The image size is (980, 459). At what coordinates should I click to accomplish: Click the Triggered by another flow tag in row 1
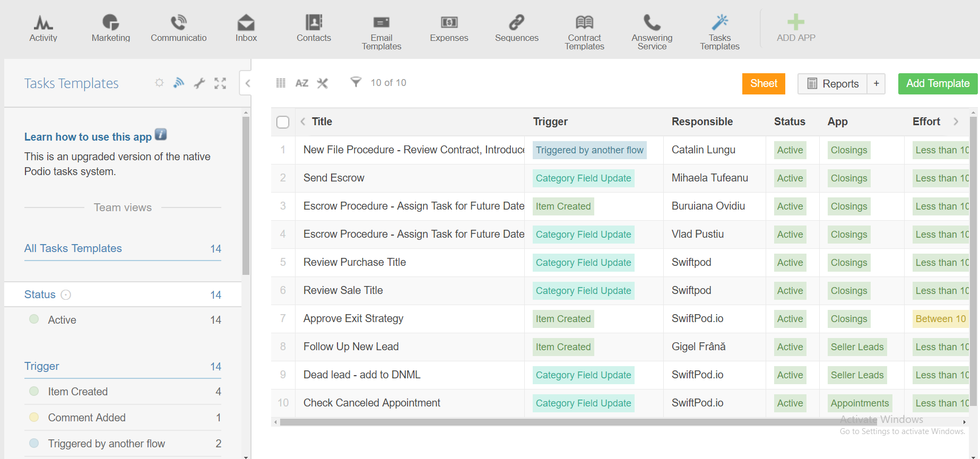click(589, 150)
